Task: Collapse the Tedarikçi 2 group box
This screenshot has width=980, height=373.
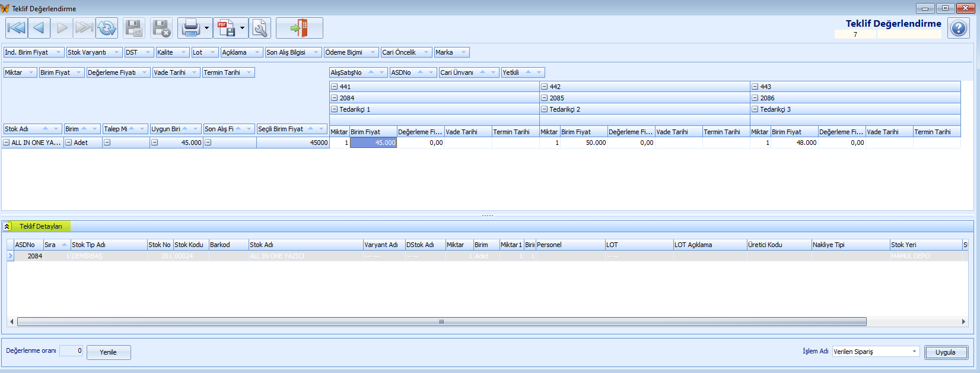Action: click(545, 109)
